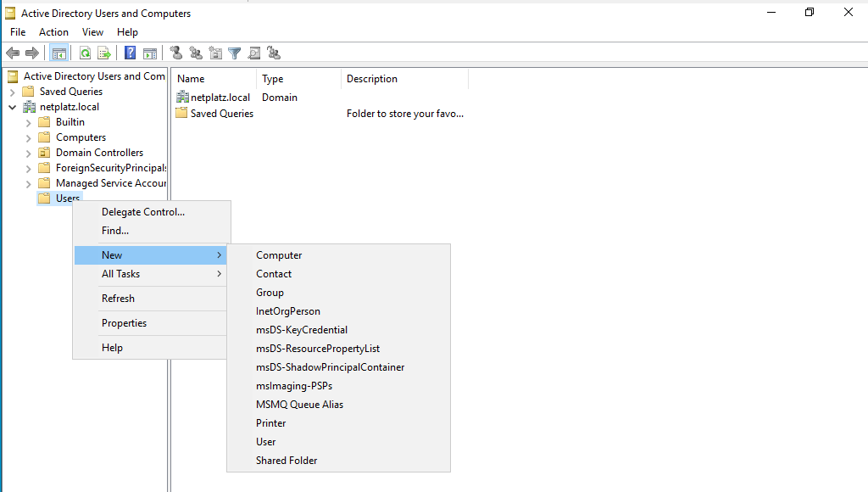This screenshot has height=492, width=868.
Task: Expand the Builtin container node
Action: [28, 122]
